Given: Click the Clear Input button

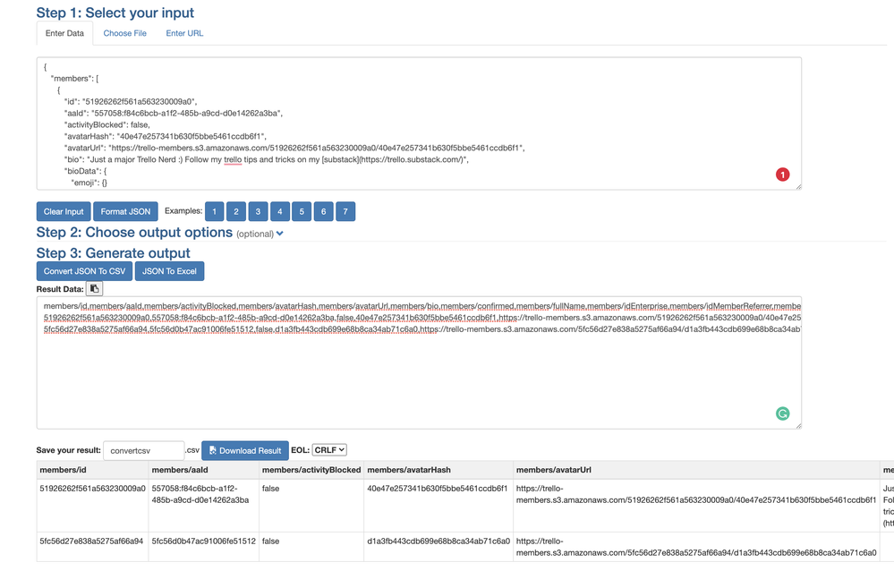Looking at the screenshot, I should (x=64, y=211).
